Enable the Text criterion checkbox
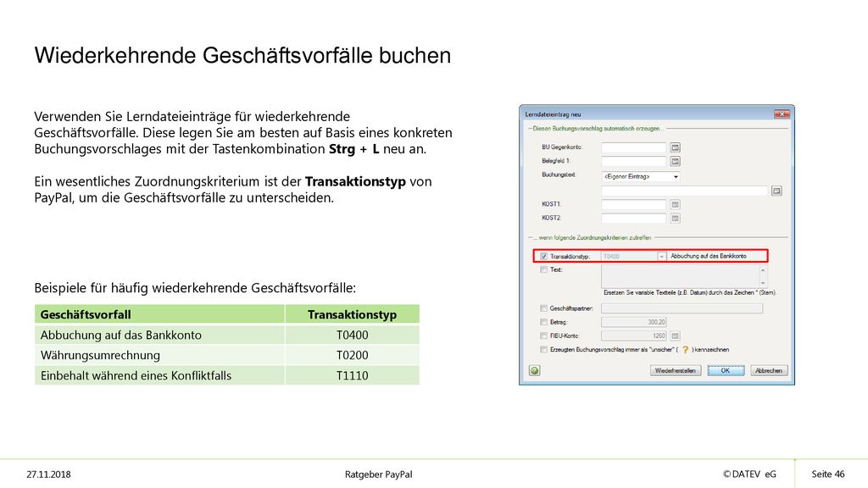The width and height of the screenshot is (868, 488). (x=543, y=270)
